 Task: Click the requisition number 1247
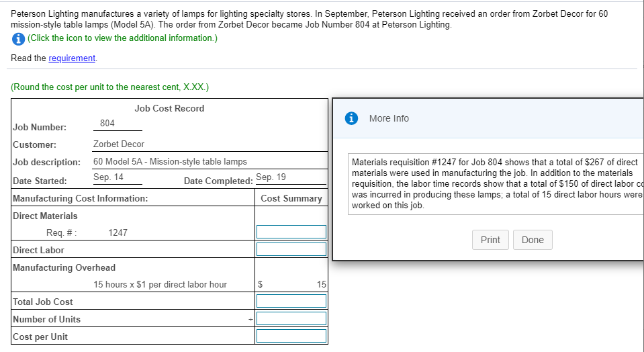(x=118, y=232)
